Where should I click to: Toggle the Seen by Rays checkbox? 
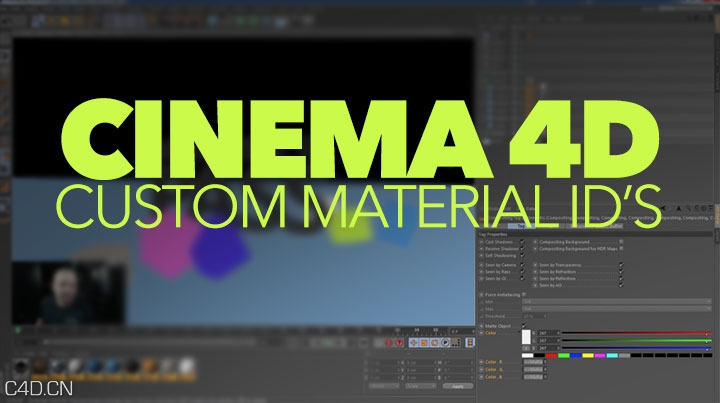point(522,272)
